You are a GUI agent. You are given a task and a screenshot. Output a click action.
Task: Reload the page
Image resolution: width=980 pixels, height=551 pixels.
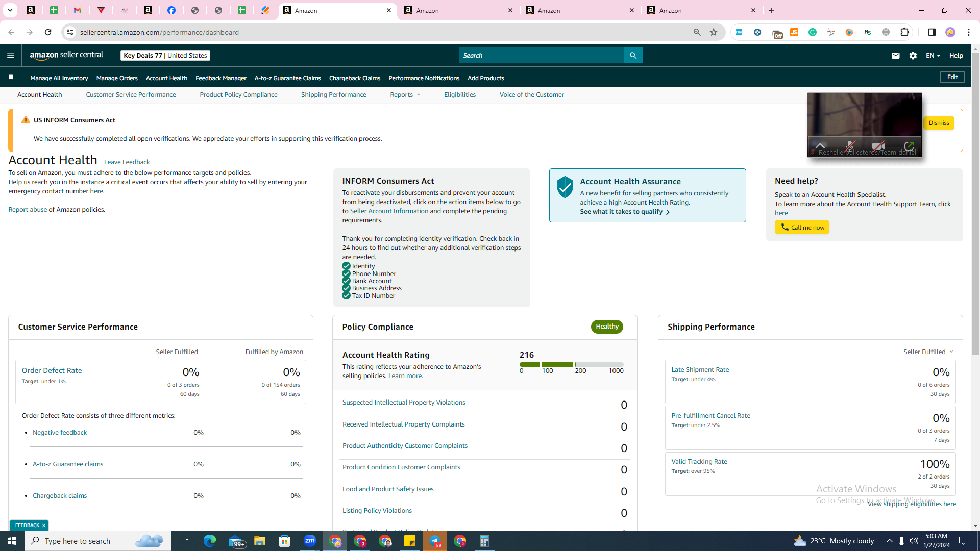pos(48,32)
